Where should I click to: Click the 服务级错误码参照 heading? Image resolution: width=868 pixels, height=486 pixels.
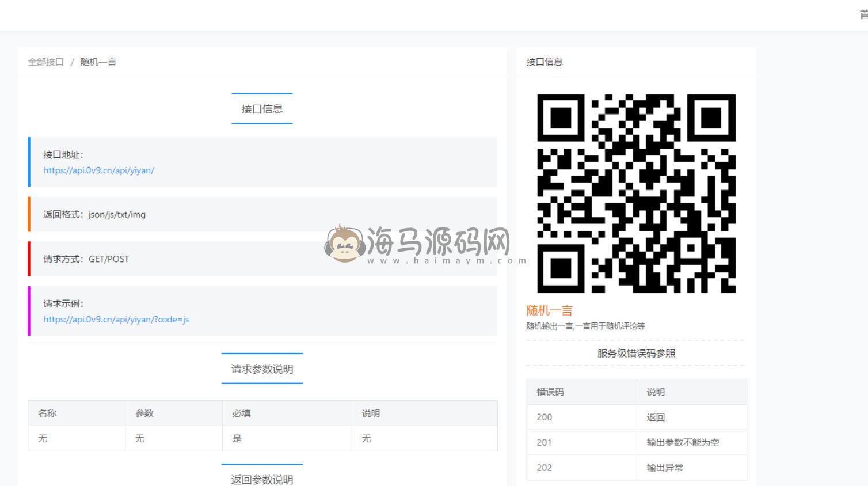tap(636, 353)
